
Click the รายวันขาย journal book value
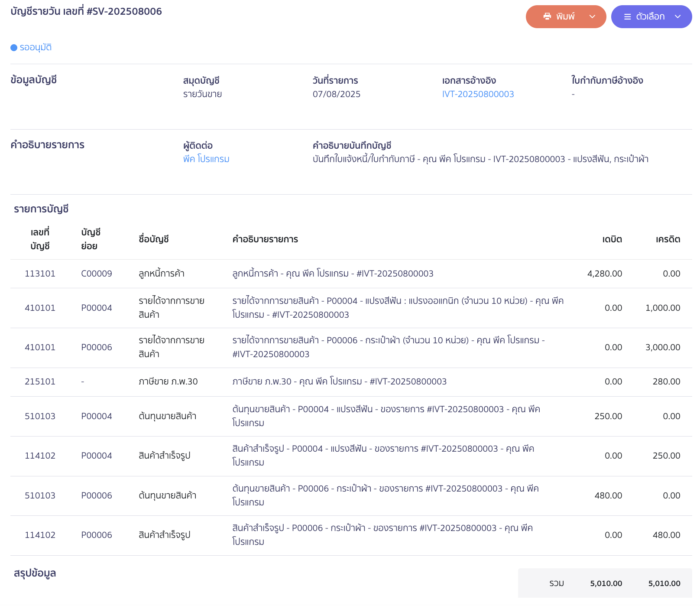tap(202, 94)
